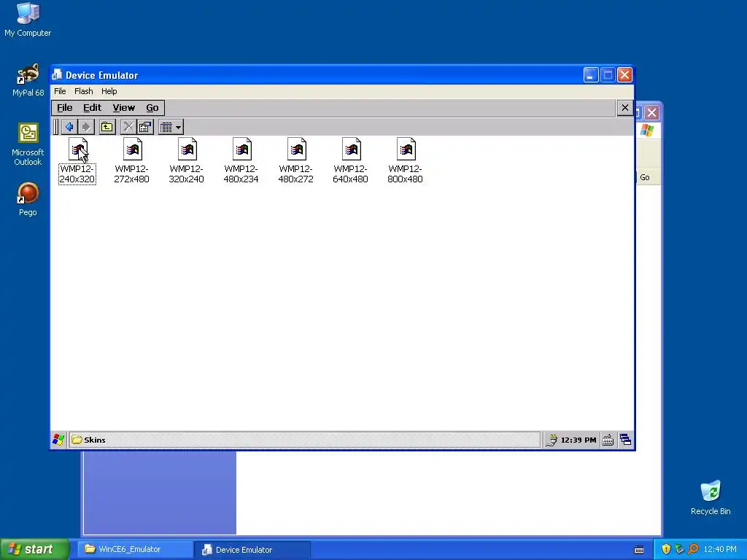Click the Back arrow in explorer toolbar

69,127
